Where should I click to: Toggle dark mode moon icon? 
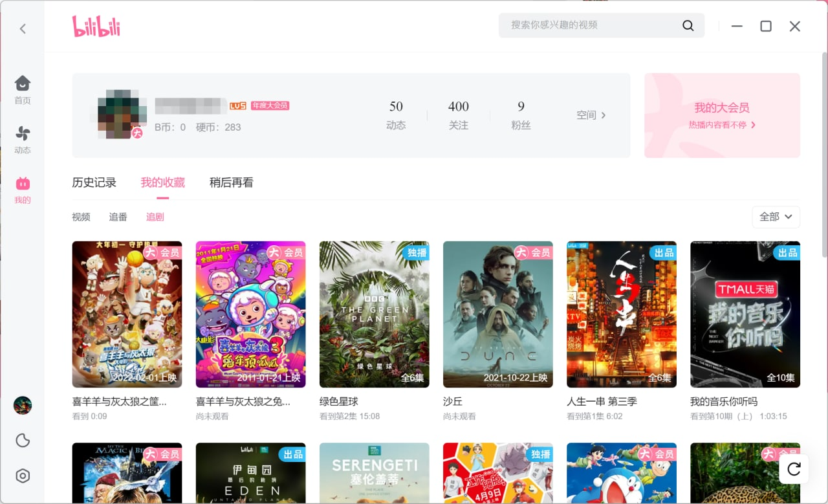pos(23,441)
